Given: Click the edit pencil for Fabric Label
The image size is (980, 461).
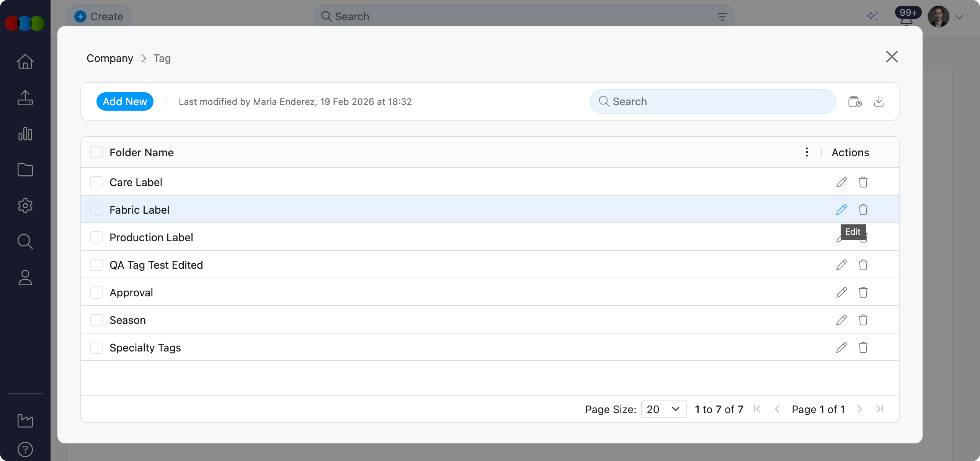Looking at the screenshot, I should coord(841,209).
